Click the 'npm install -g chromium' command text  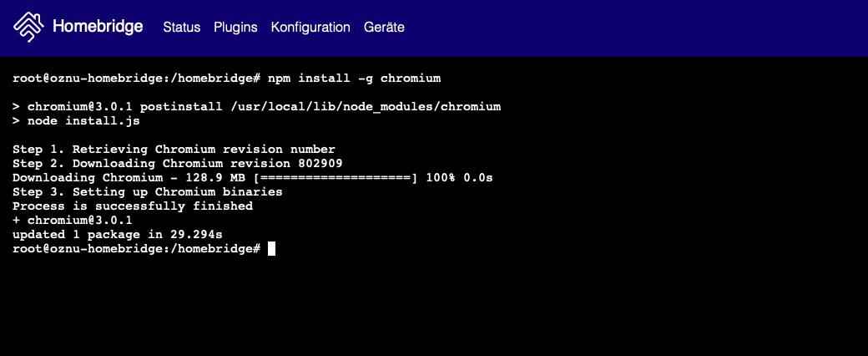point(354,79)
